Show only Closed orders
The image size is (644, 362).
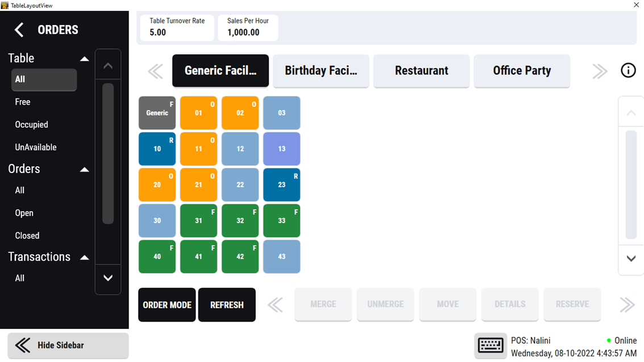coord(27,235)
